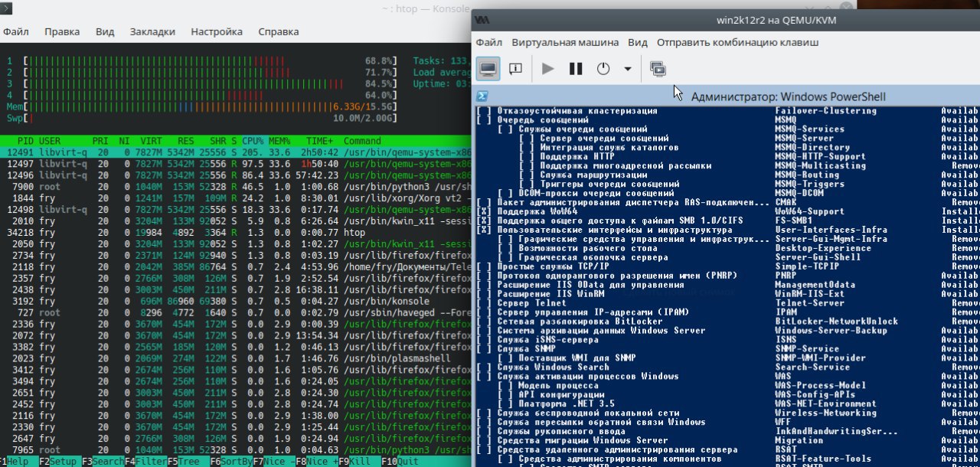Select htop row with PID 34218 (htop)
The width and height of the screenshot is (980, 467).
pos(236,233)
